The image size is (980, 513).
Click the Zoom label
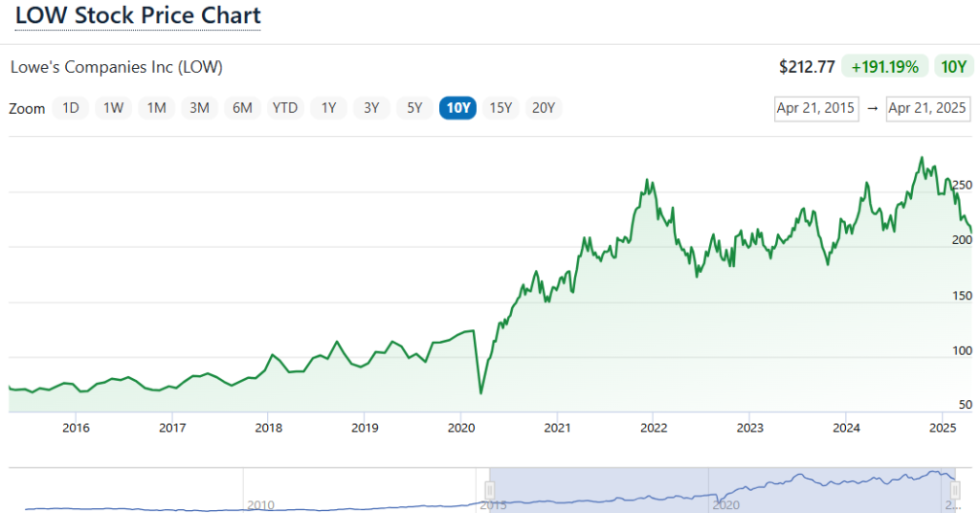[x=27, y=109]
